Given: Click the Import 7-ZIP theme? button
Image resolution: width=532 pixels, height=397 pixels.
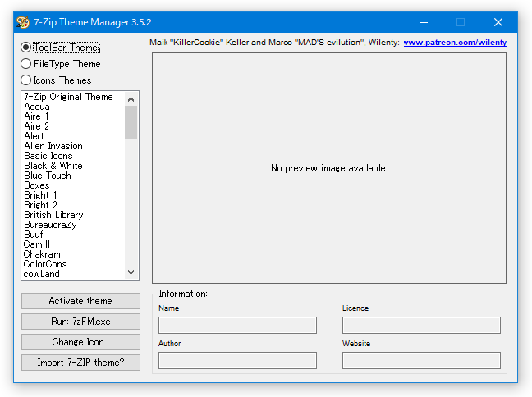Looking at the screenshot, I should tap(80, 363).
